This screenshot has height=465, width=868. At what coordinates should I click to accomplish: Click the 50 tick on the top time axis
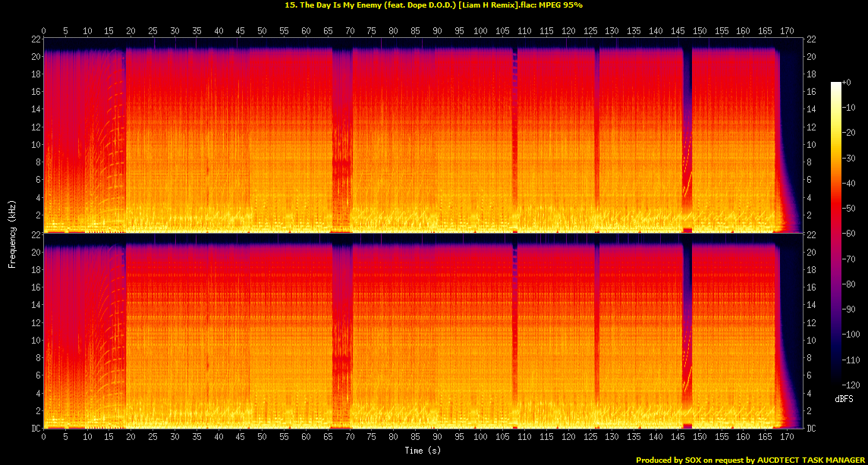click(262, 31)
